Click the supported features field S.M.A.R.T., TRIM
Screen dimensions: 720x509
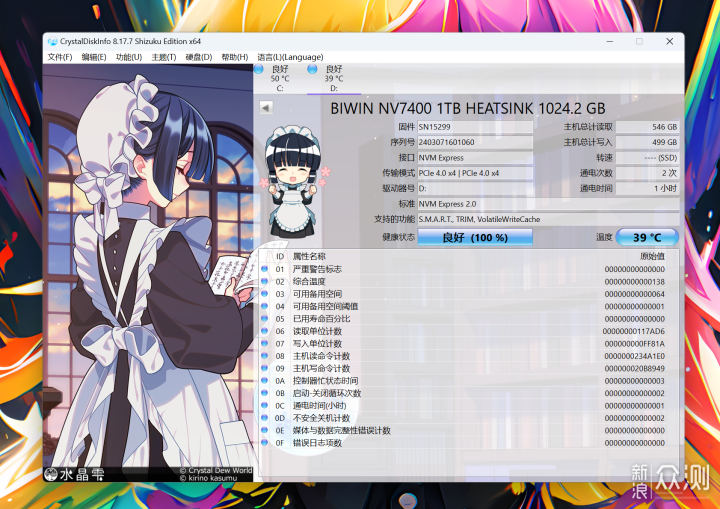tap(548, 219)
